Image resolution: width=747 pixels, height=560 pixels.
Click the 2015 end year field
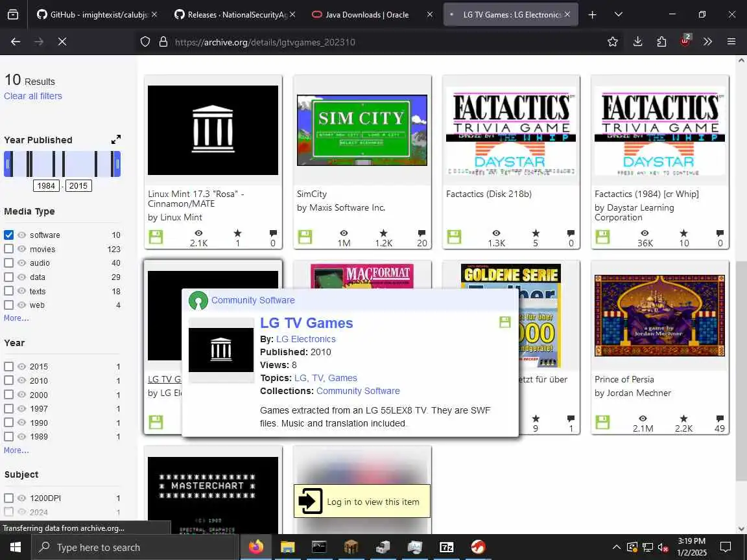click(x=78, y=186)
